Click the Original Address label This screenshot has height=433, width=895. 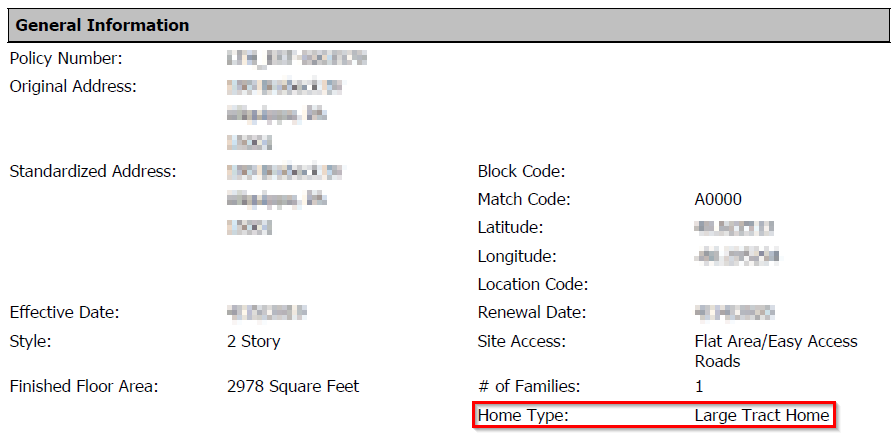73,86
